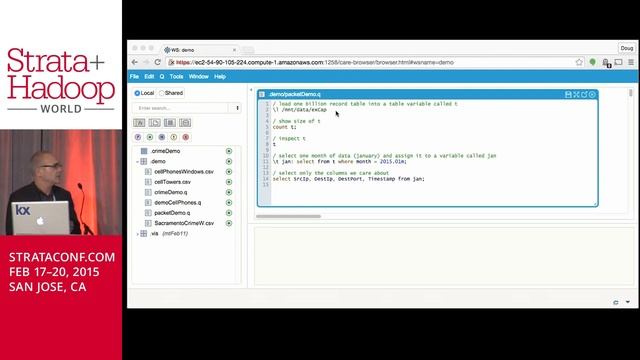Expand the .vis tree node
Screen dimensions: 640x360
point(137,233)
